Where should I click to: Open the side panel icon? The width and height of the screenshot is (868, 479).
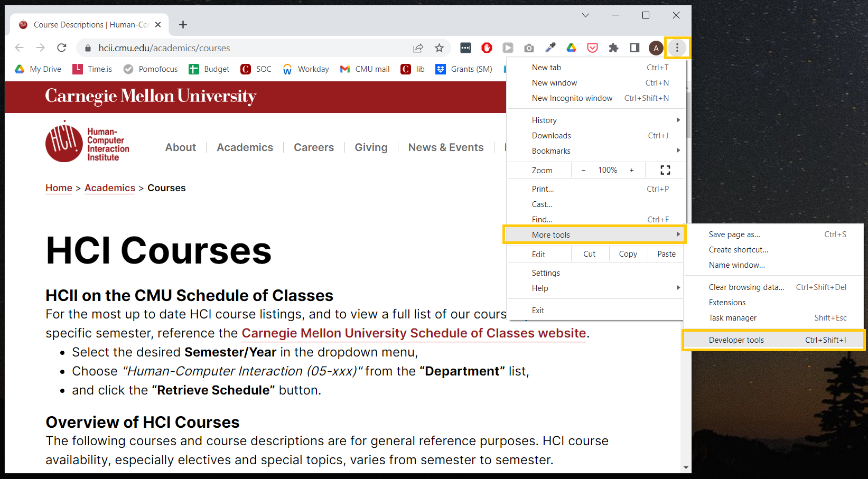(x=634, y=48)
